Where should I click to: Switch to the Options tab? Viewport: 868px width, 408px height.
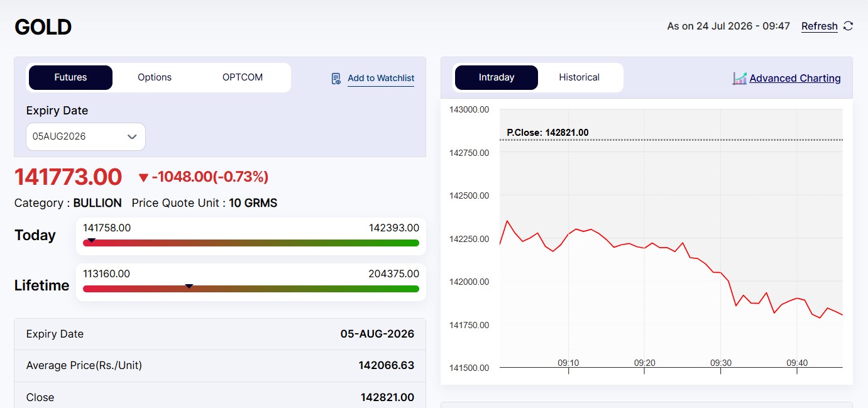pyautogui.click(x=155, y=77)
